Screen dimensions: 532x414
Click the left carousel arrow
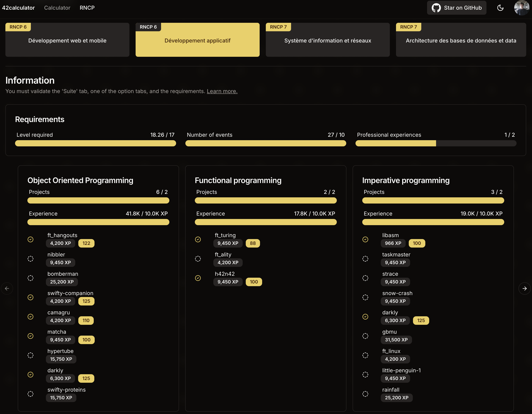pos(7,288)
